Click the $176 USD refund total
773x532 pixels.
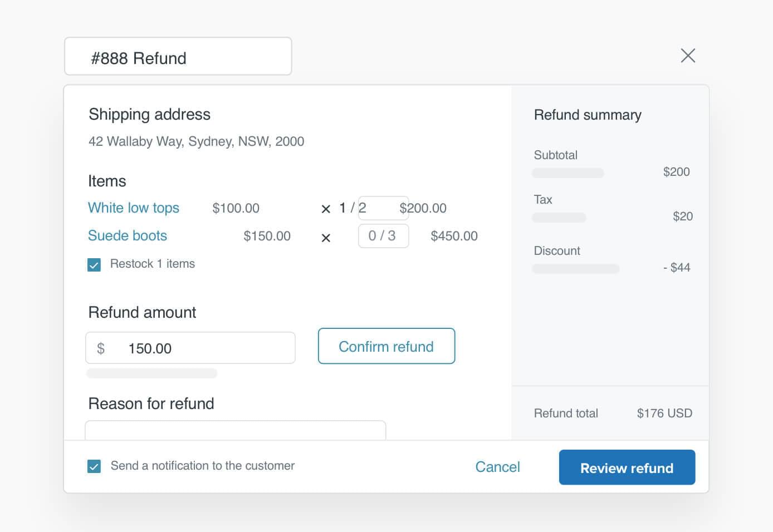click(x=665, y=413)
